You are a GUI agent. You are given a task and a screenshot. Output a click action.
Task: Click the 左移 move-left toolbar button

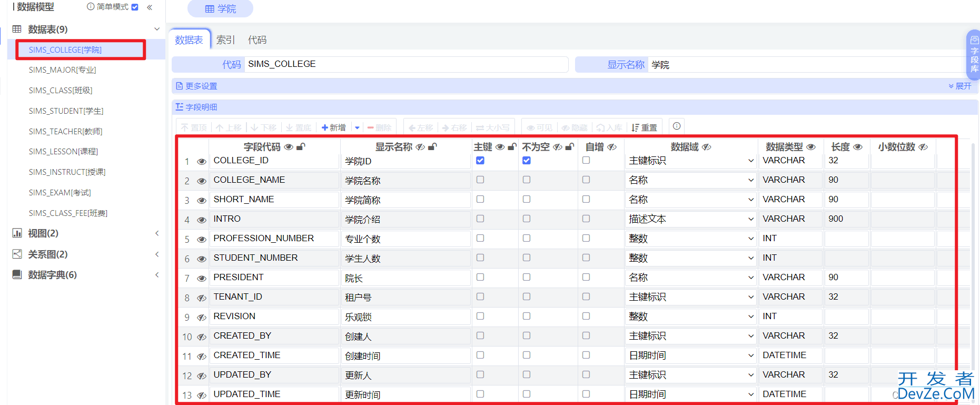pyautogui.click(x=421, y=127)
